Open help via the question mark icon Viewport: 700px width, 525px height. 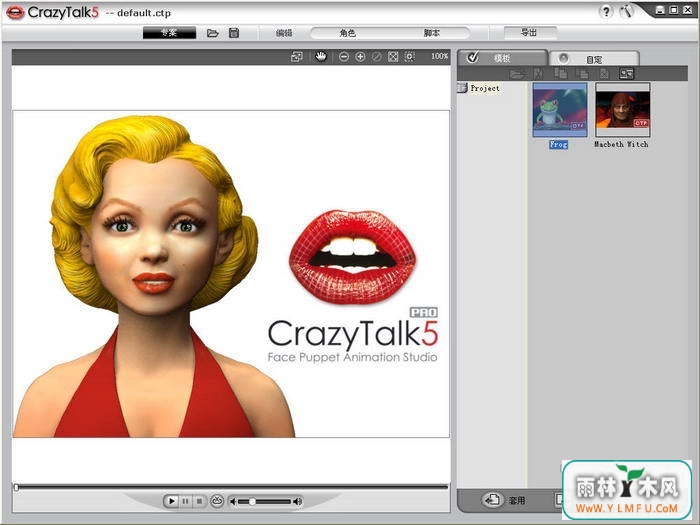[606, 12]
